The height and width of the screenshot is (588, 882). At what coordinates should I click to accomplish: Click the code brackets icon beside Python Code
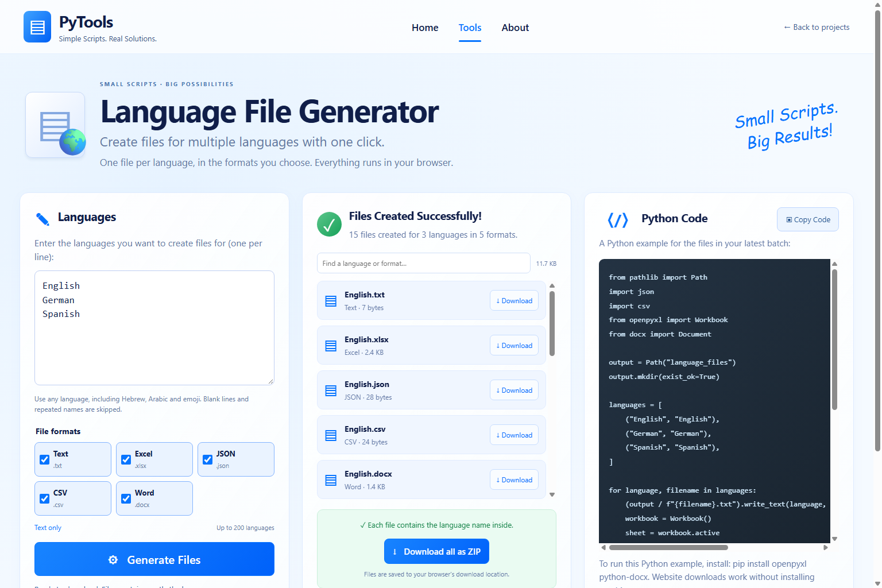click(x=618, y=220)
